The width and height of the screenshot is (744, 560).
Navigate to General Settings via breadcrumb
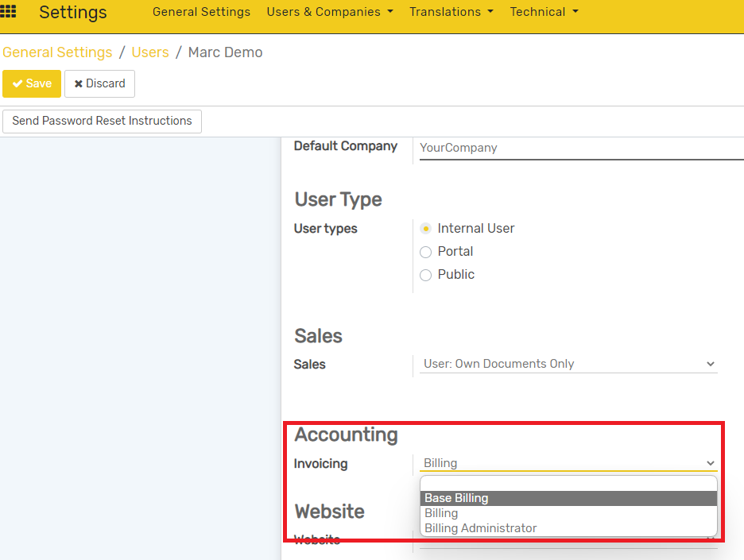[x=57, y=52]
